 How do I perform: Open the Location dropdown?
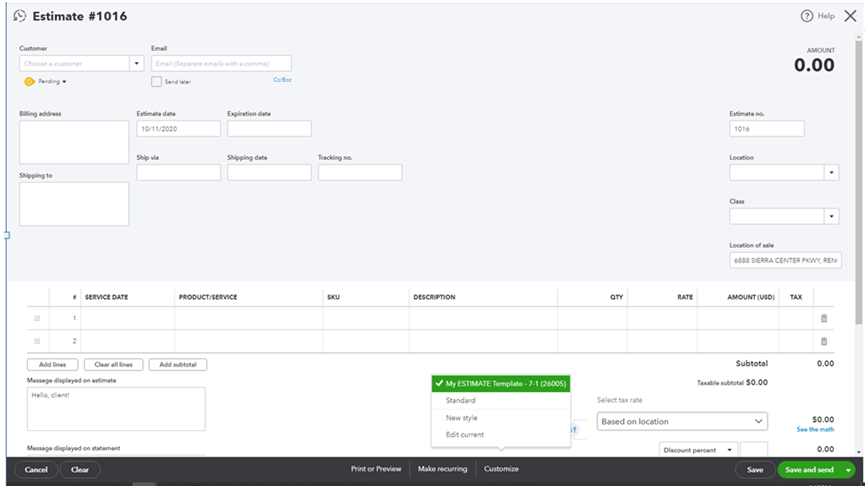[831, 173]
